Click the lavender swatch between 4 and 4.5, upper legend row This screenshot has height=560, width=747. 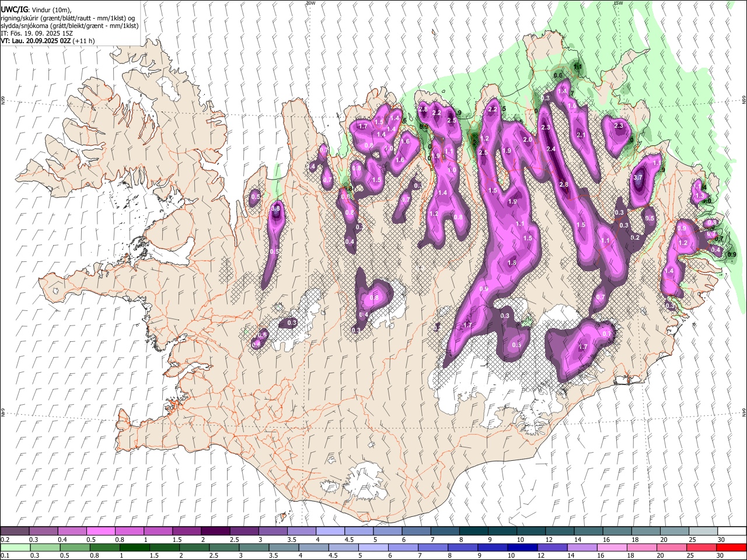pos(330,531)
